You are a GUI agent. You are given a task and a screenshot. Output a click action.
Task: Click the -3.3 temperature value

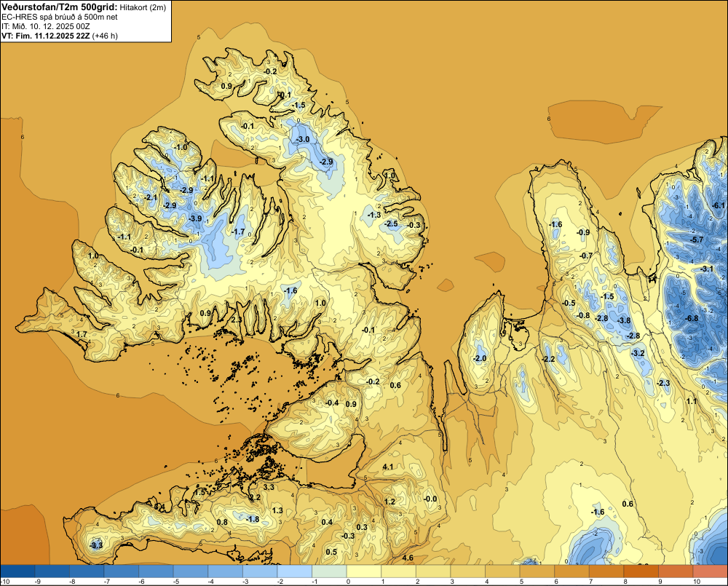(x=95, y=545)
